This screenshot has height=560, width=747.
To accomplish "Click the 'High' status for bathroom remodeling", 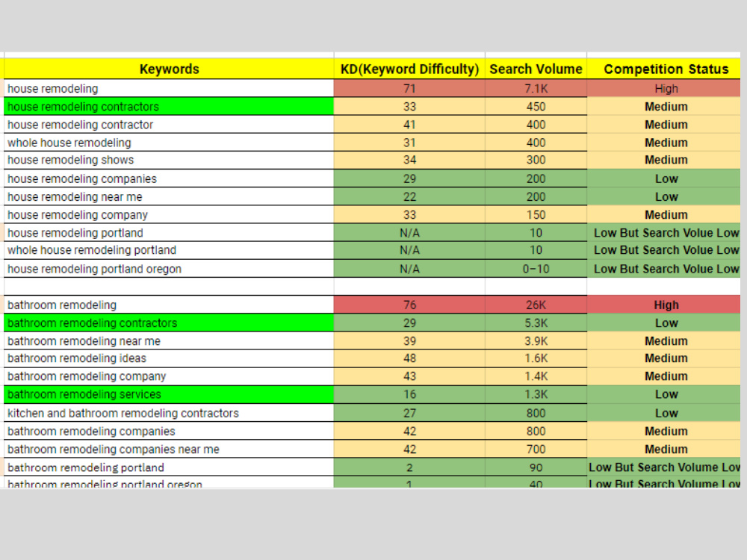I will pos(664,305).
